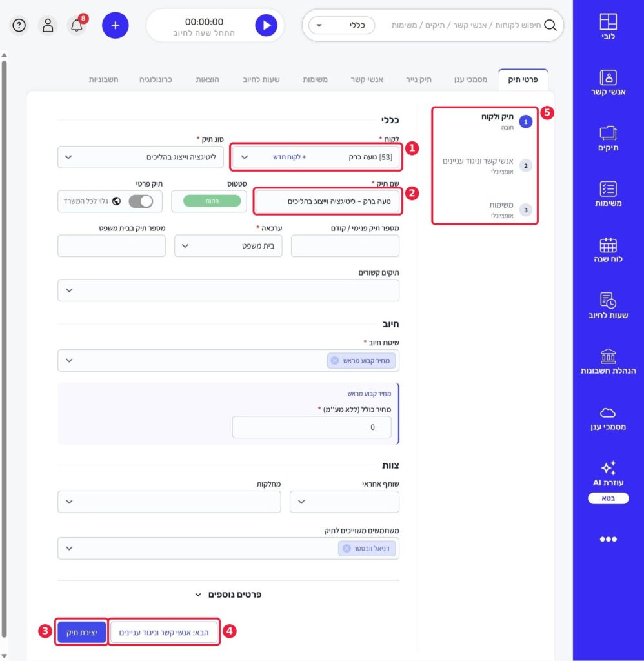The width and height of the screenshot is (644, 661).
Task: Click the + לקוח חדש link
Action: 290,157
